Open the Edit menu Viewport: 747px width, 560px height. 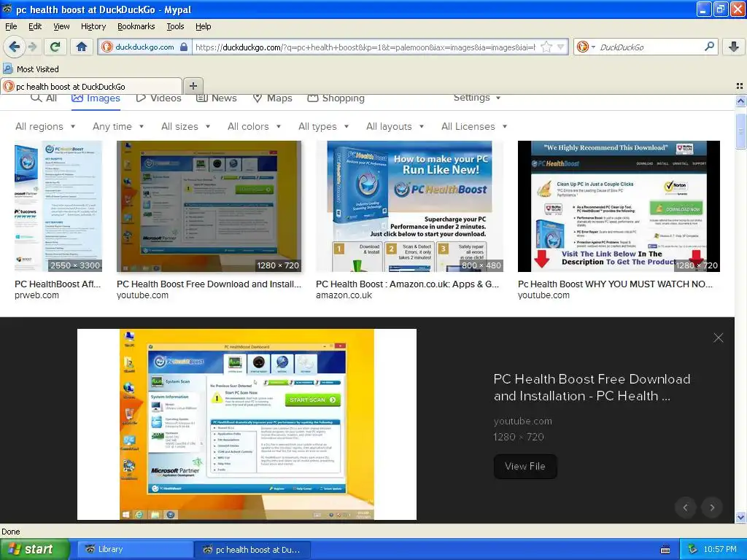click(x=35, y=26)
